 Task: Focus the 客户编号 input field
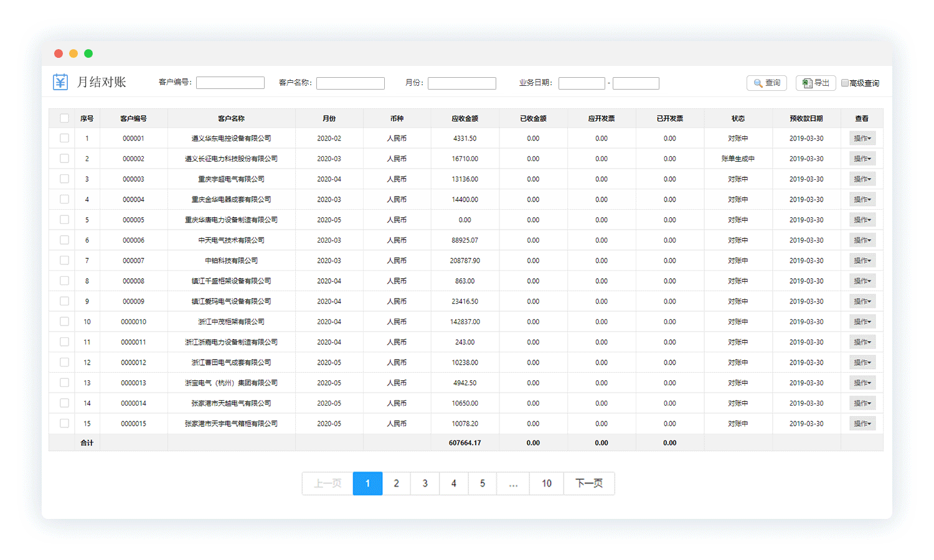(x=230, y=83)
